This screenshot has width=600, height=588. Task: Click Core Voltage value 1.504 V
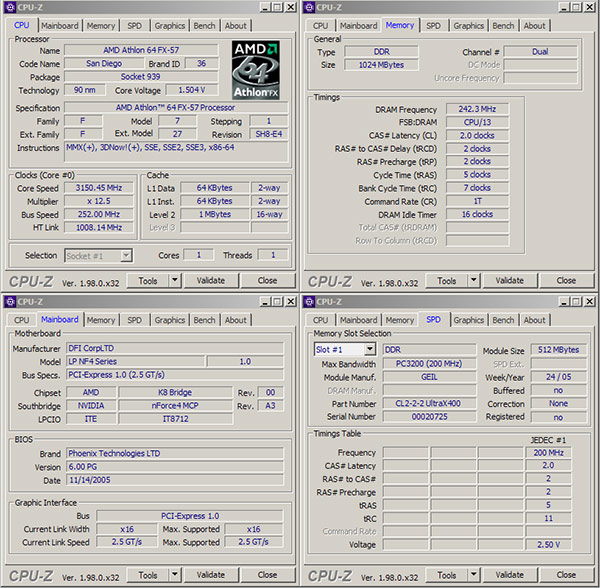(x=192, y=90)
